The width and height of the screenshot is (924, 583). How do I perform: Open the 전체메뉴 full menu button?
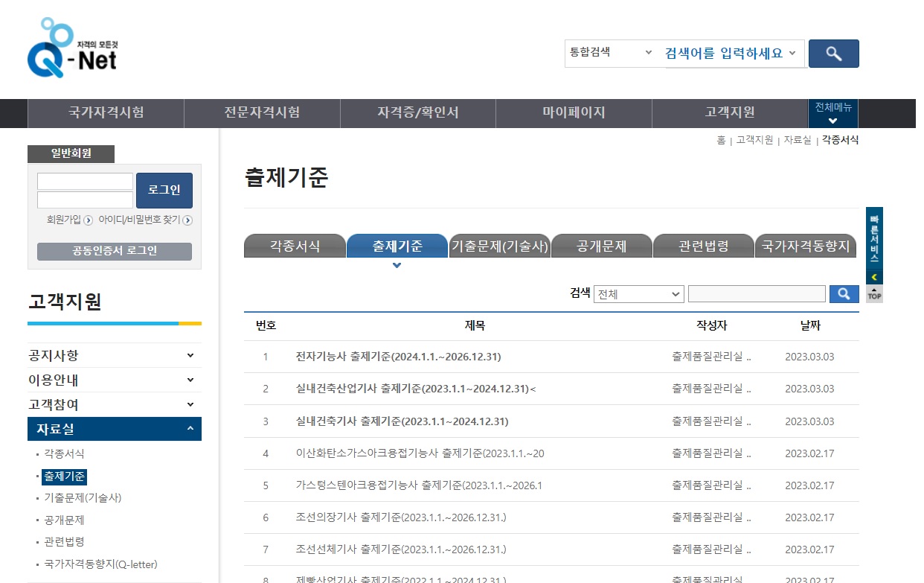(x=832, y=113)
